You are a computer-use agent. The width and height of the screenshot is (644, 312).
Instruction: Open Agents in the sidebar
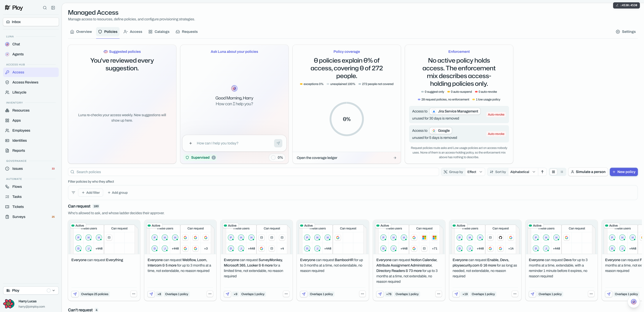[x=31, y=54]
